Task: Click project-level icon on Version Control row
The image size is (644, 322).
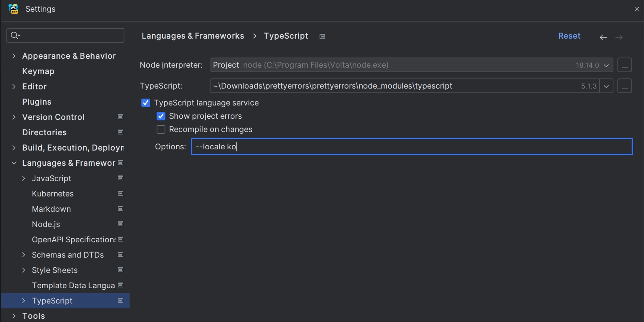Action: click(120, 117)
